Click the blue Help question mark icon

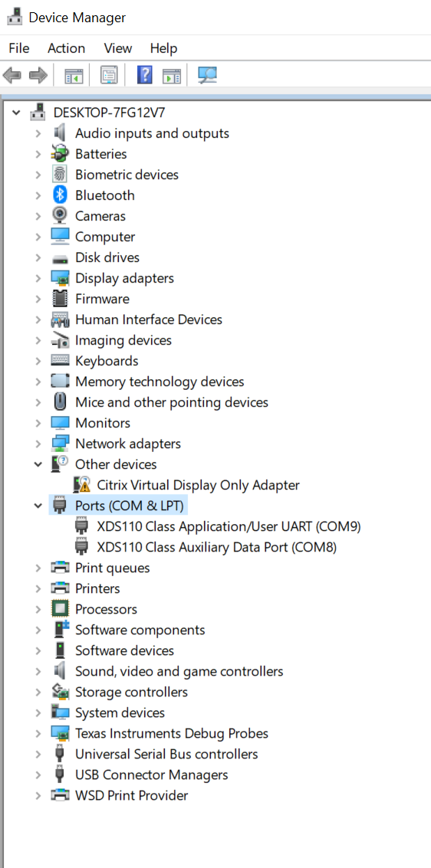coord(145,75)
